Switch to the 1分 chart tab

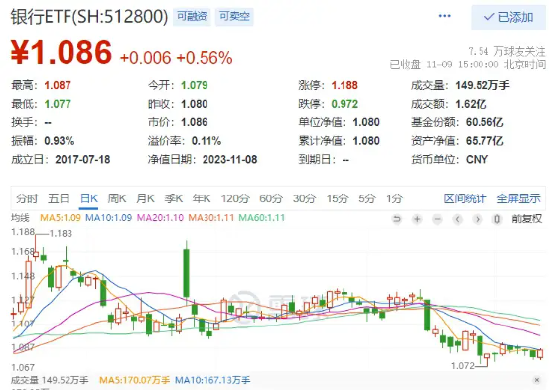[x=394, y=198]
